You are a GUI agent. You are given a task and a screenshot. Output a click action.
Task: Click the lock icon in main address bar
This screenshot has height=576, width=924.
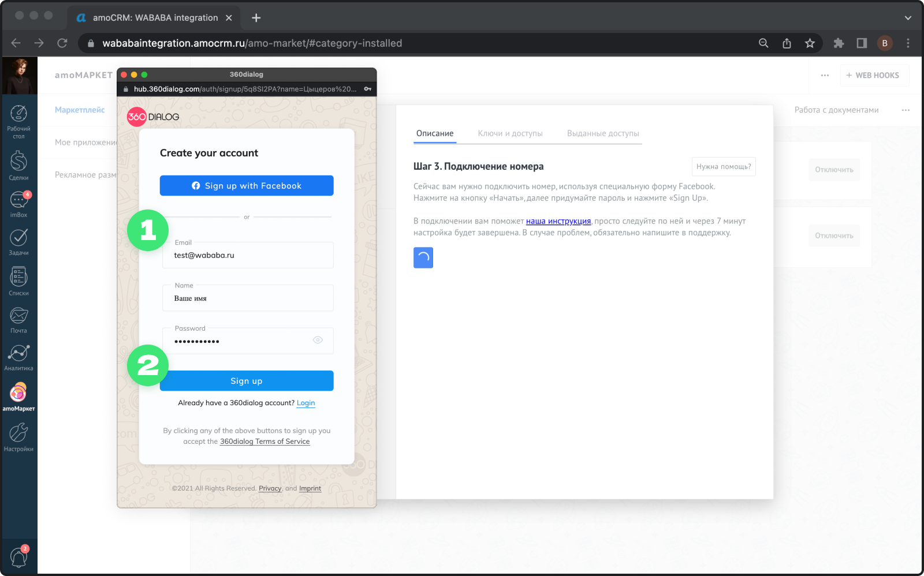pos(91,43)
